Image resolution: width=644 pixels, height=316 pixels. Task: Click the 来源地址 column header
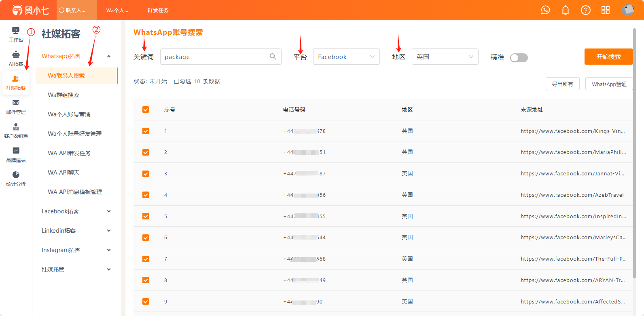pos(532,110)
